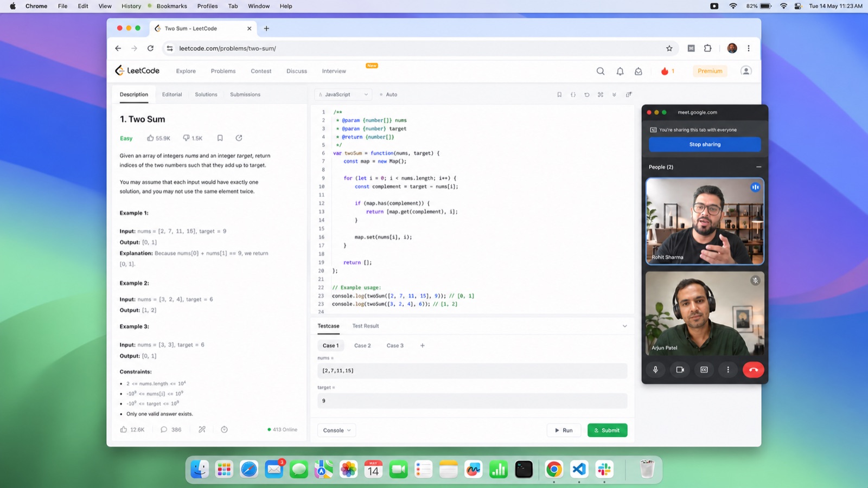Reset code to default with undo arrow icon
Screen dimensions: 868x488
(x=586, y=94)
